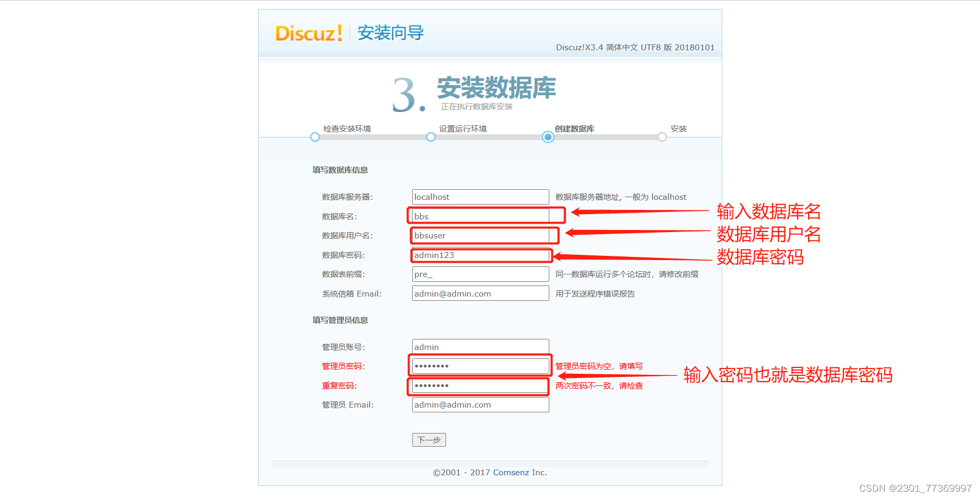Click the 安装向导 title text
The width and height of the screenshot is (980, 498).
pyautogui.click(x=391, y=33)
